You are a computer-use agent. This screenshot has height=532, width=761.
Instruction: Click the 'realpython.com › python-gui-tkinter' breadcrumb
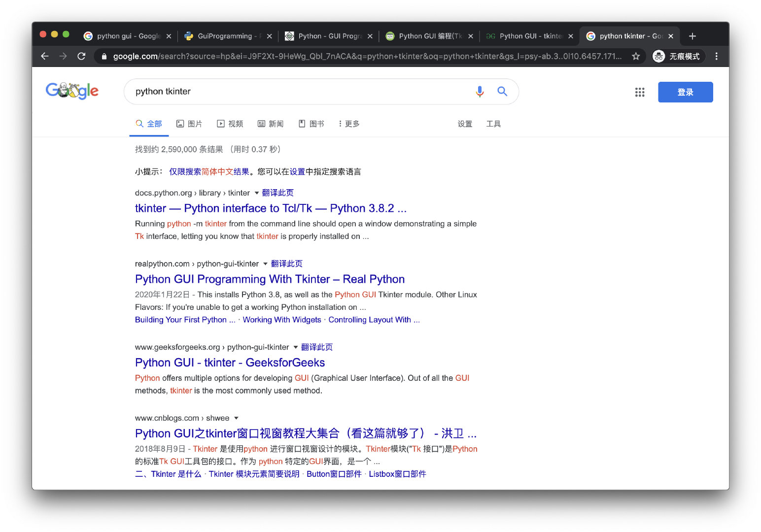(x=197, y=264)
